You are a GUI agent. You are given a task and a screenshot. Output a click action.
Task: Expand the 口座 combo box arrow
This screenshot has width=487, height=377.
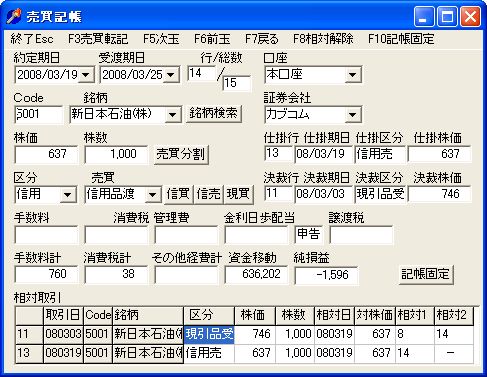[353, 75]
